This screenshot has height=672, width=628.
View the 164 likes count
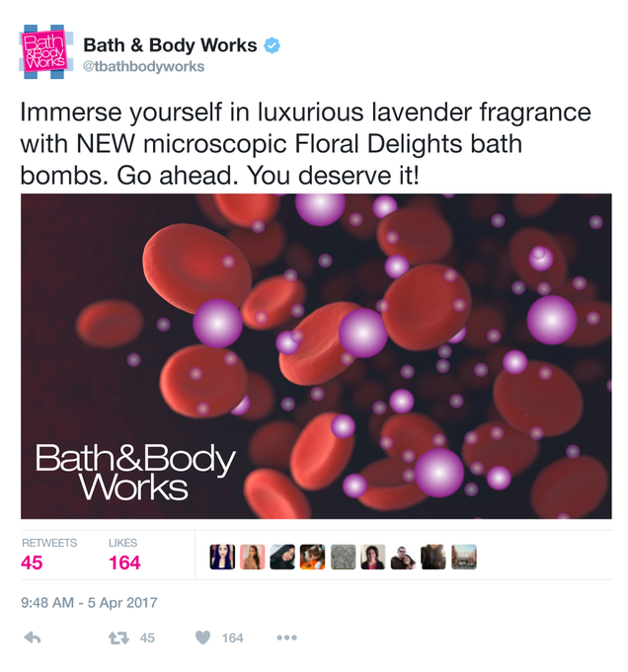coord(124,562)
